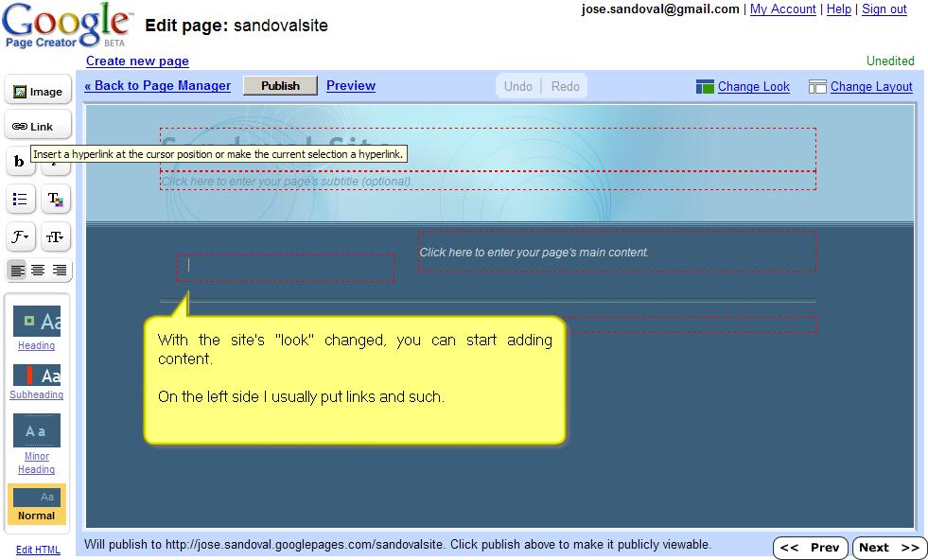
Task: Open the font size dropdown
Action: click(56, 236)
